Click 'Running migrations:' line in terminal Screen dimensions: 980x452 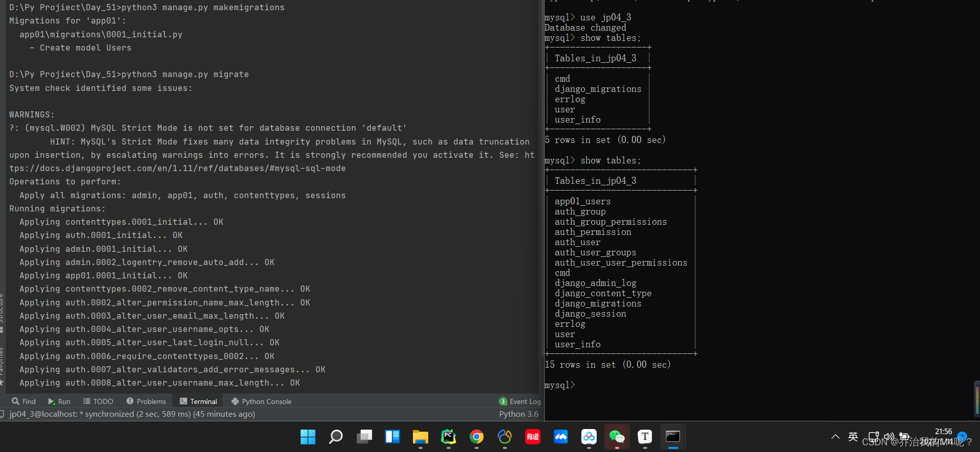(x=57, y=209)
